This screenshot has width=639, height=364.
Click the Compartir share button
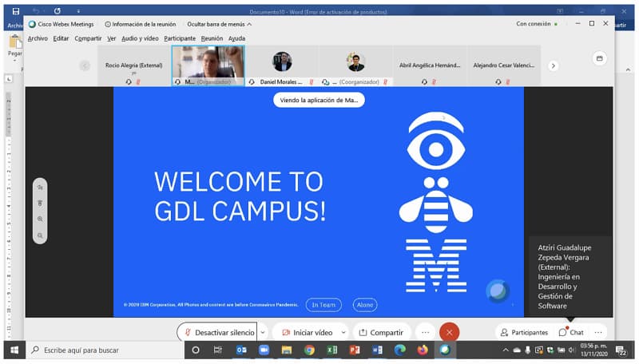coord(382,332)
